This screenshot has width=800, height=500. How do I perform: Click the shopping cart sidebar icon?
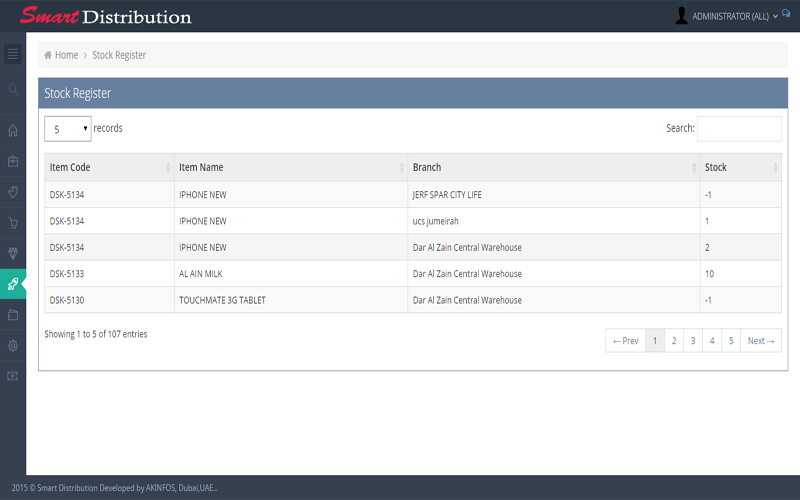13,223
